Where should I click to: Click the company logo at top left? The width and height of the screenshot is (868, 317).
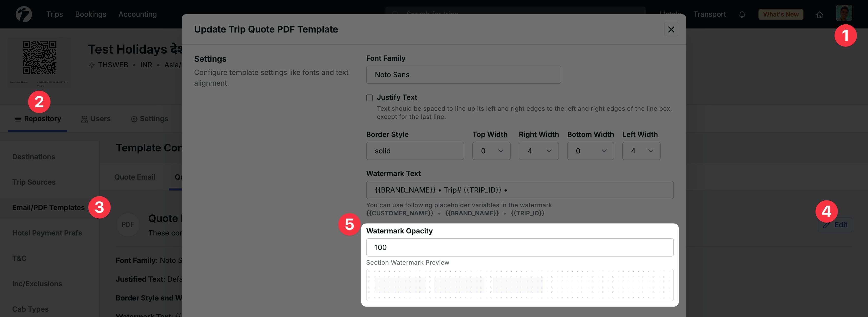pyautogui.click(x=24, y=14)
